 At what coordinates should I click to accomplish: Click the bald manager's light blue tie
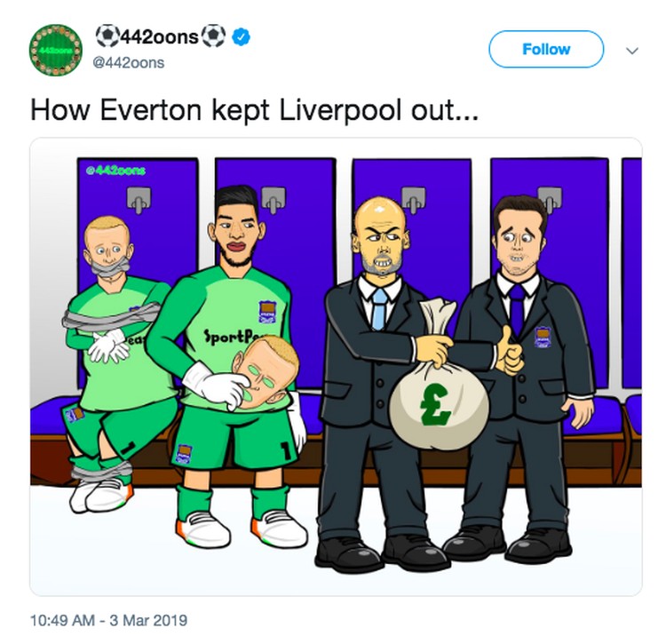[x=379, y=309]
